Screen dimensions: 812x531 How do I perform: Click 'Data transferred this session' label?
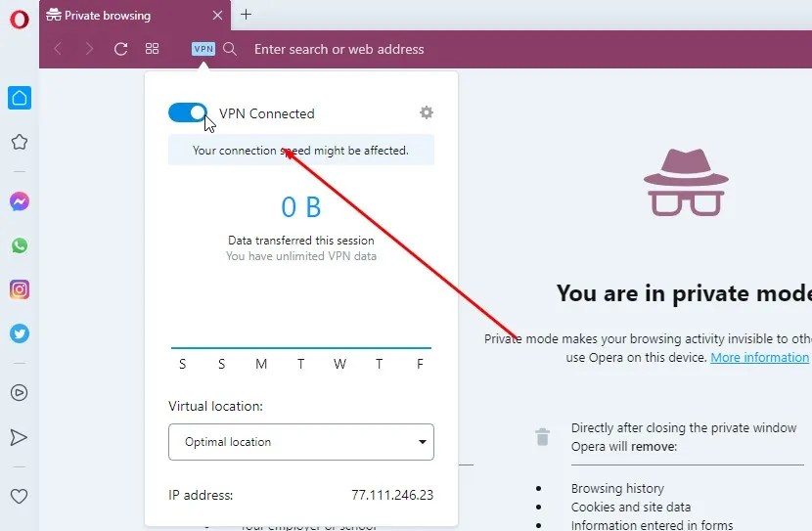pos(301,241)
